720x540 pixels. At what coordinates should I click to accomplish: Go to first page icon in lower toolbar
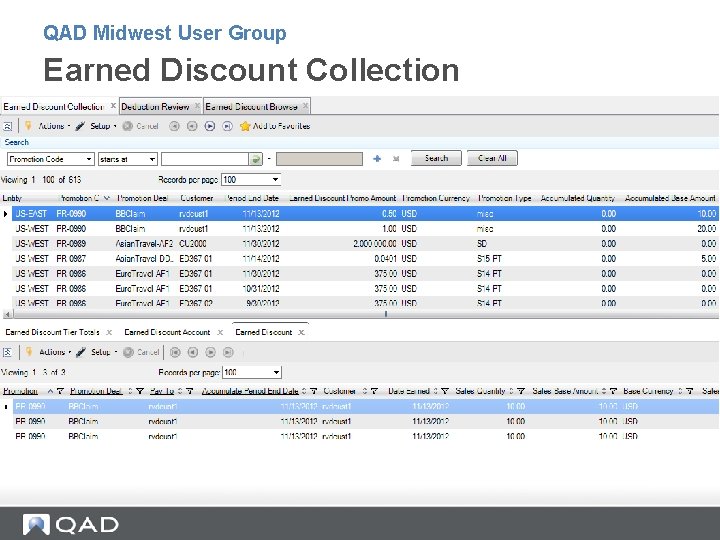tap(175, 352)
